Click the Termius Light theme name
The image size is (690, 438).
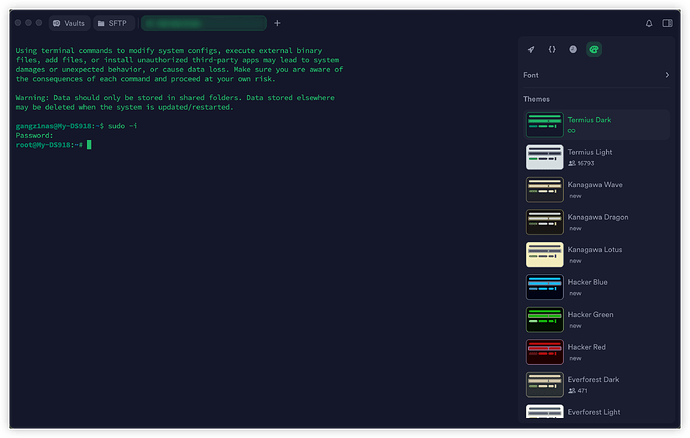590,152
